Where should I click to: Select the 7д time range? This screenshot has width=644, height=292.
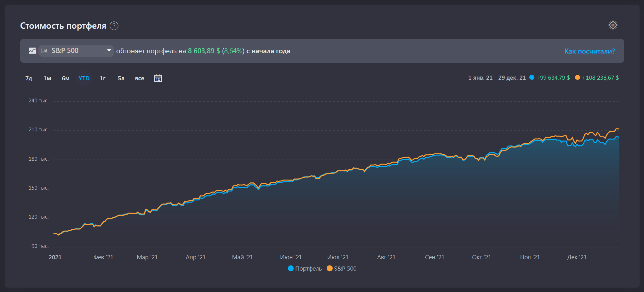pyautogui.click(x=29, y=78)
